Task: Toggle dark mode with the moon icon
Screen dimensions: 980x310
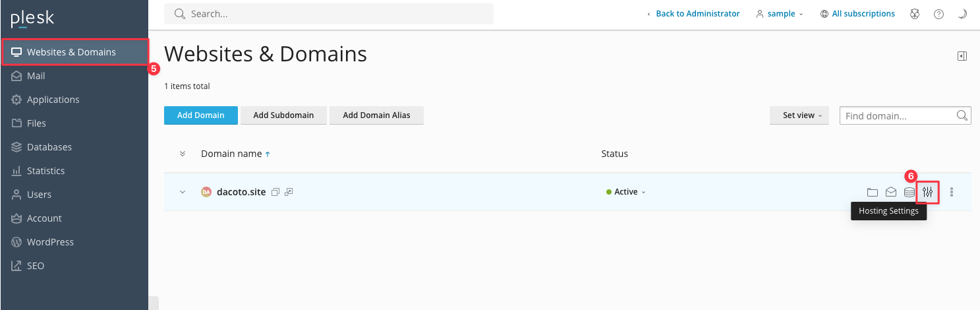Action: point(962,14)
